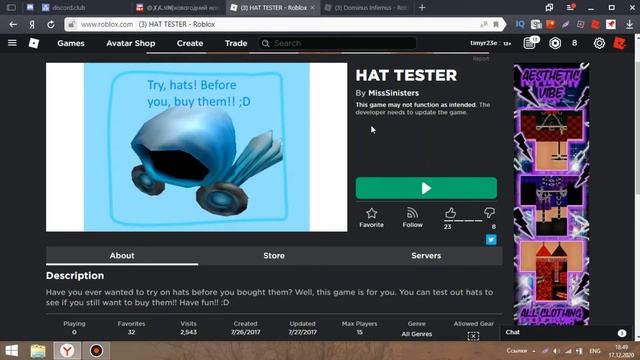Open the Games page
The width and height of the screenshot is (640, 360).
click(71, 43)
